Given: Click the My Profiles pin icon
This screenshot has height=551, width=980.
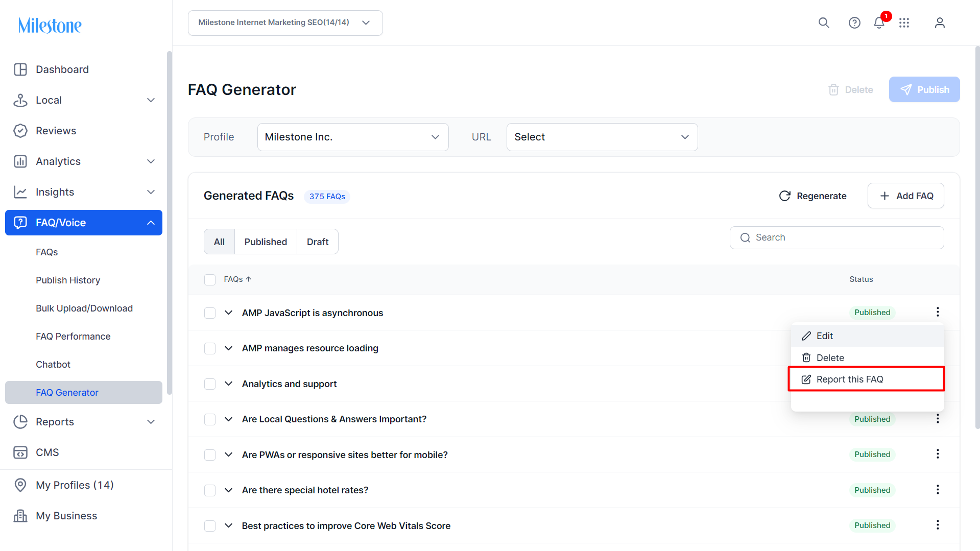Looking at the screenshot, I should (20, 485).
